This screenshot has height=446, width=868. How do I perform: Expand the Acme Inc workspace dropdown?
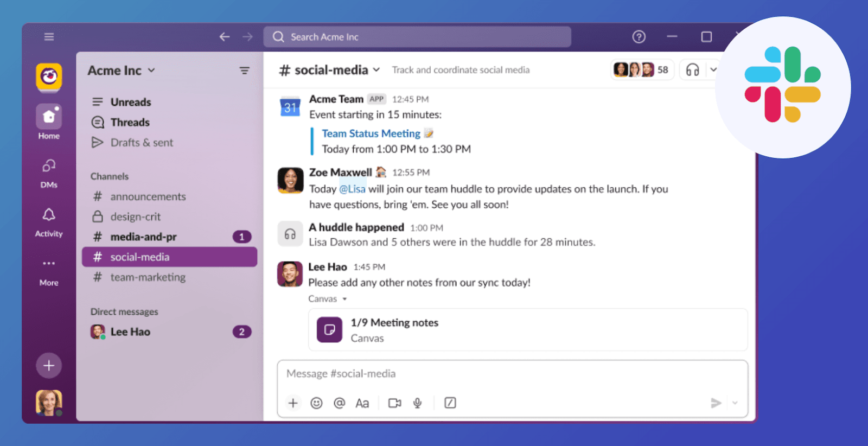122,71
